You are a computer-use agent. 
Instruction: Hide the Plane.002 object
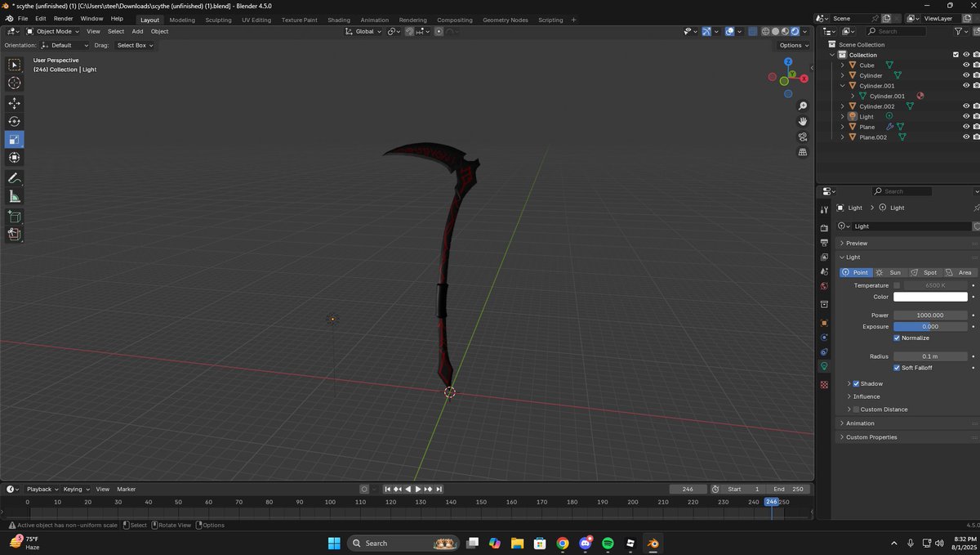pyautogui.click(x=966, y=137)
